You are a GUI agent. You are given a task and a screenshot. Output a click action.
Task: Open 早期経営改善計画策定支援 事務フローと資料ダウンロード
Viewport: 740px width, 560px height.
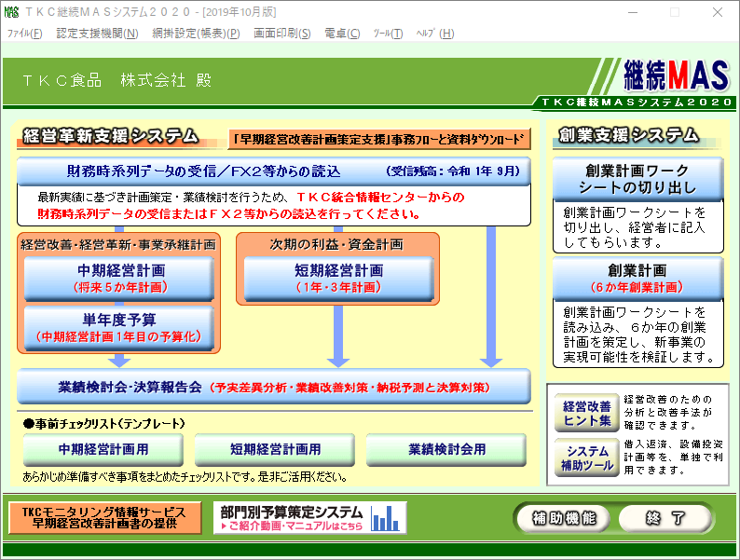click(379, 139)
